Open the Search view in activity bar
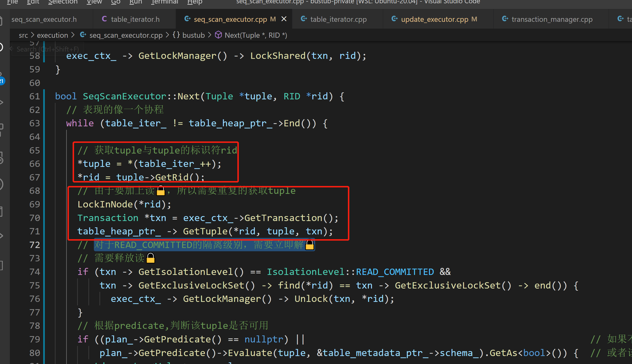 (x=1, y=47)
